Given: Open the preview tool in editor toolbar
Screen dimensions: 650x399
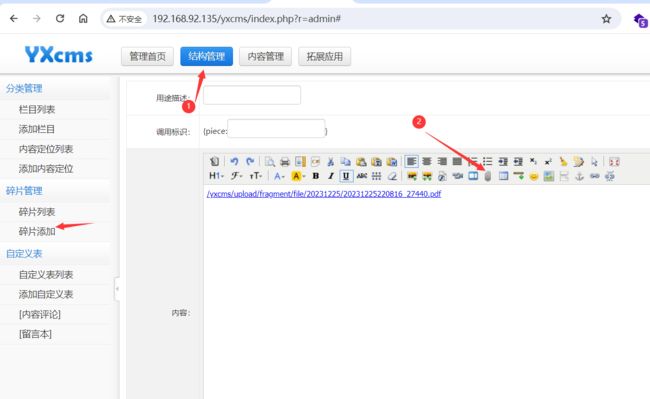Looking at the screenshot, I should 270,162.
